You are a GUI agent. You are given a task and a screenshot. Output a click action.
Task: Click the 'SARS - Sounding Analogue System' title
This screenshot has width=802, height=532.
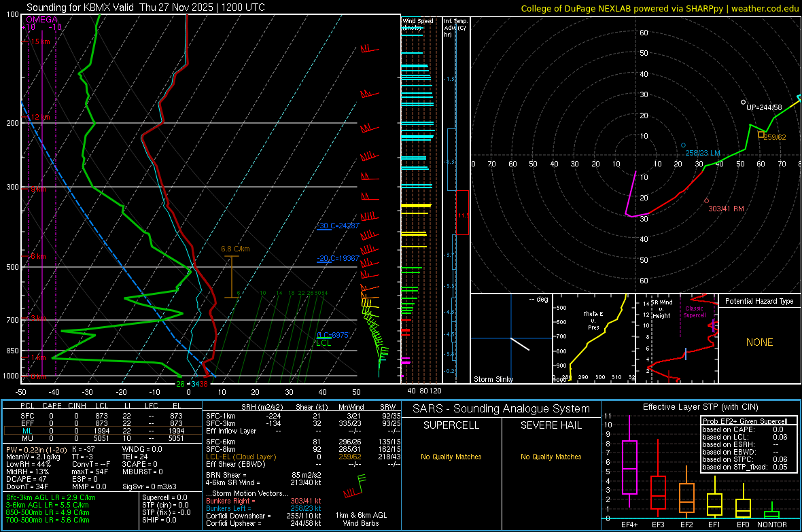[502, 409]
